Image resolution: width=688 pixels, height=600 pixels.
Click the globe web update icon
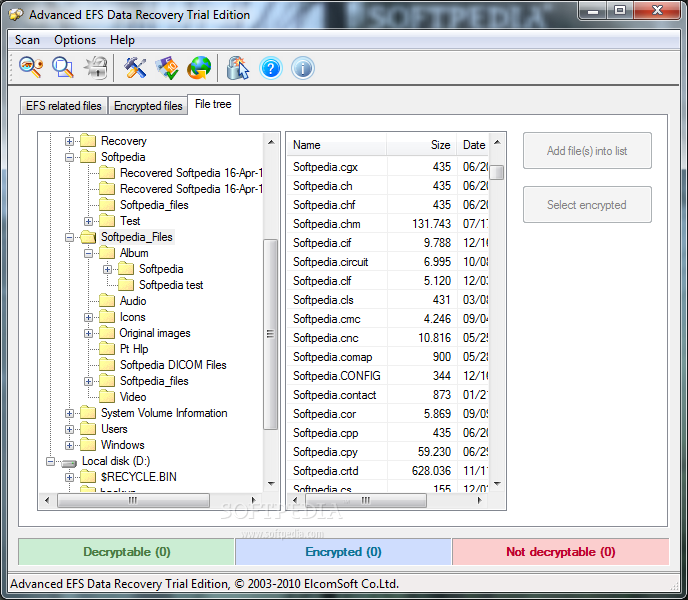(199, 68)
